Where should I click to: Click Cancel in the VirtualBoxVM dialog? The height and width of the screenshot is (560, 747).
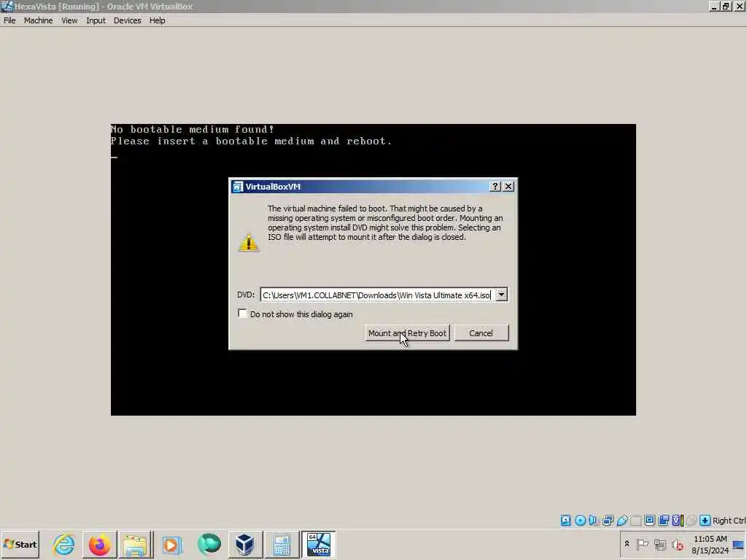[x=481, y=332]
